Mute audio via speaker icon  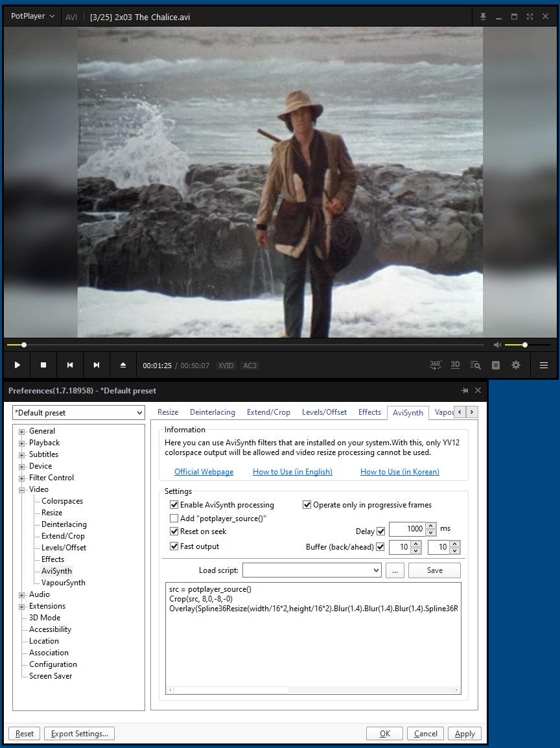coord(498,344)
